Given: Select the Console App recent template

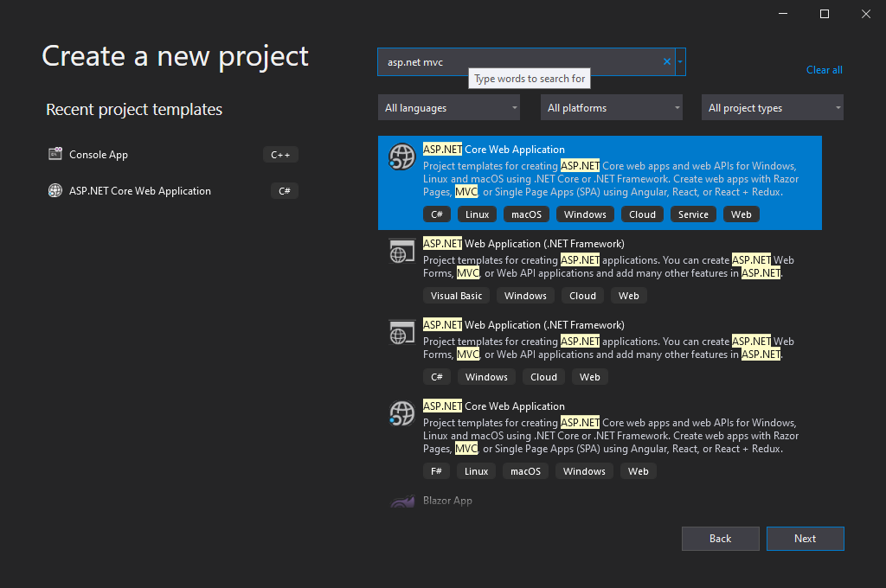Looking at the screenshot, I should [x=172, y=154].
